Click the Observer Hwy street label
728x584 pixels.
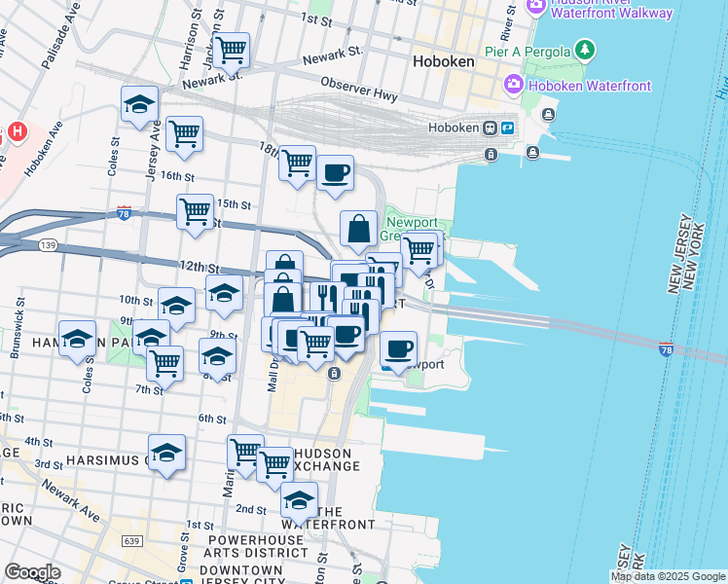point(359,90)
